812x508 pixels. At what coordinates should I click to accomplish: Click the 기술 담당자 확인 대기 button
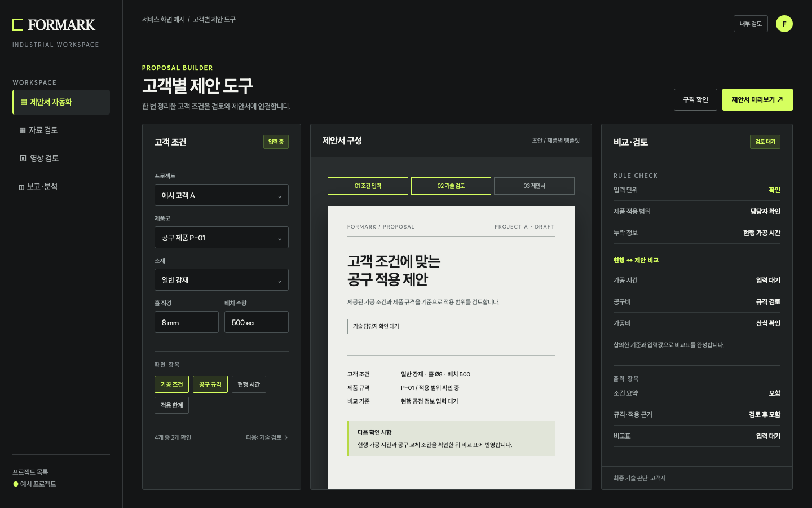click(376, 326)
